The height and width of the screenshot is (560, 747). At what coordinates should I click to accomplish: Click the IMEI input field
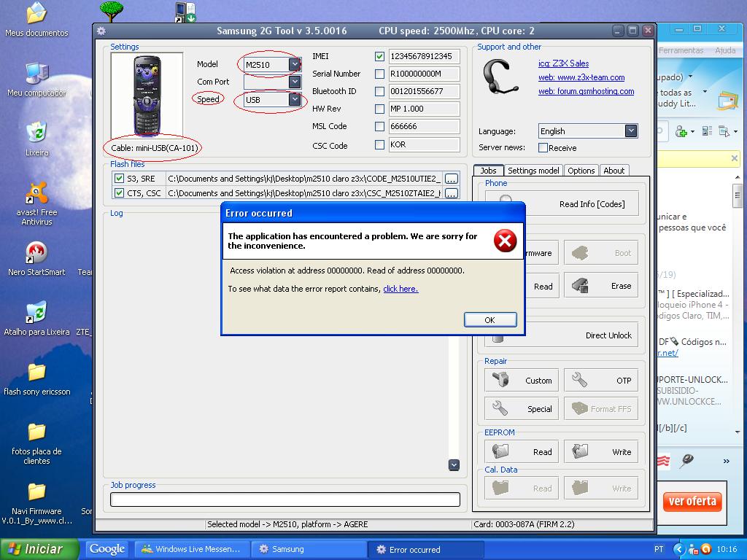(424, 56)
